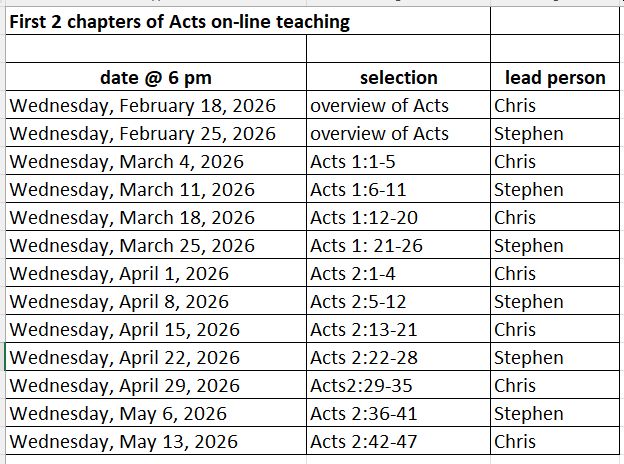The width and height of the screenshot is (624, 464).
Task: Click the "selection" column header cell
Action: coord(398,77)
